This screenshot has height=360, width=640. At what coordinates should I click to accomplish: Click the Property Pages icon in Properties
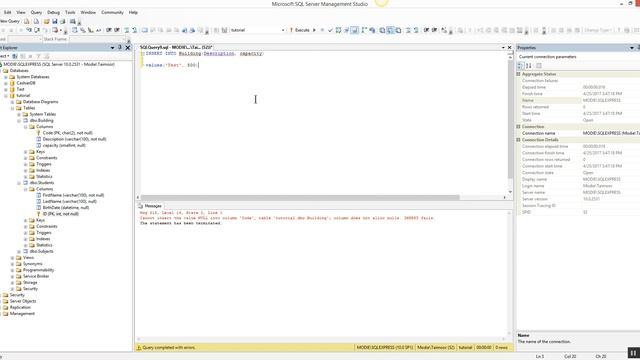tap(539, 66)
